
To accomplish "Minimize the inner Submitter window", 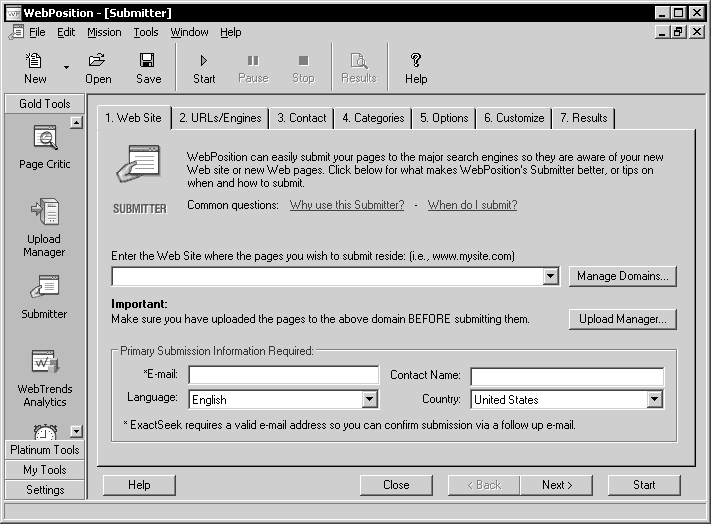I will tap(662, 32).
